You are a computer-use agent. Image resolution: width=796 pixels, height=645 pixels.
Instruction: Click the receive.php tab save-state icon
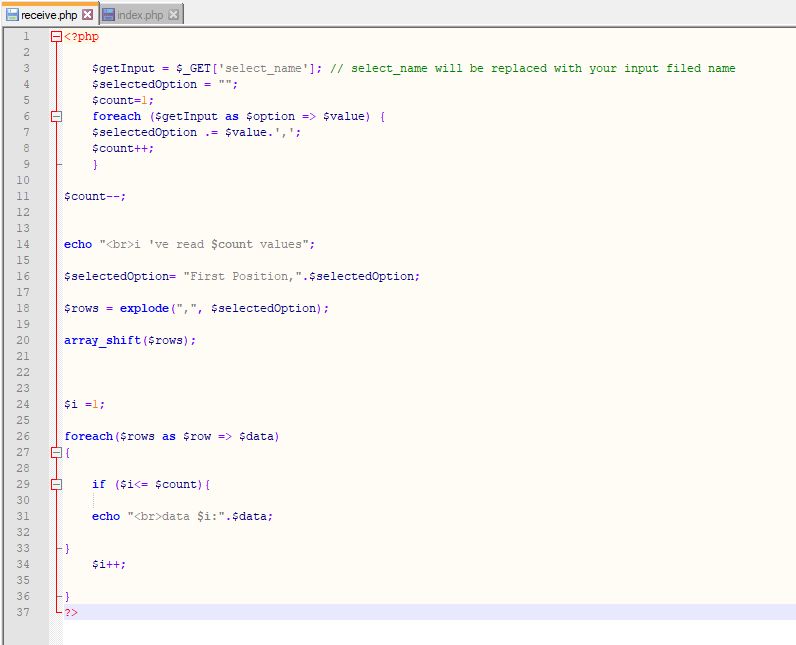tap(12, 15)
